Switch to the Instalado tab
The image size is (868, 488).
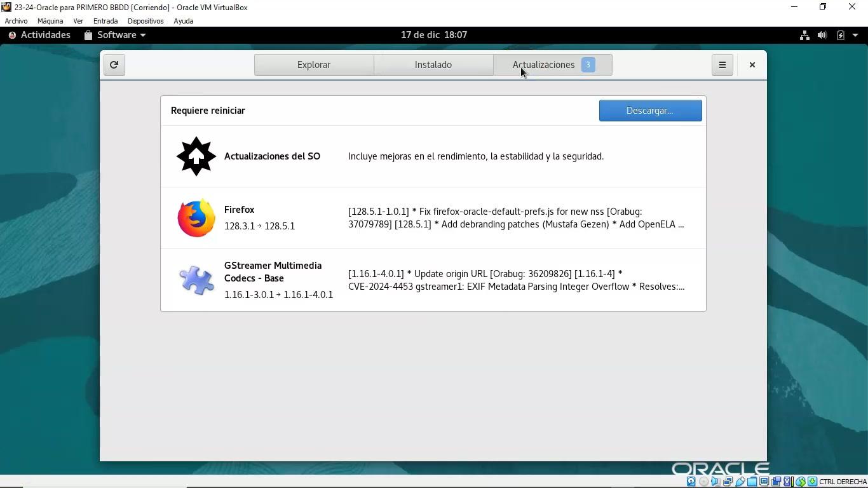tap(433, 65)
